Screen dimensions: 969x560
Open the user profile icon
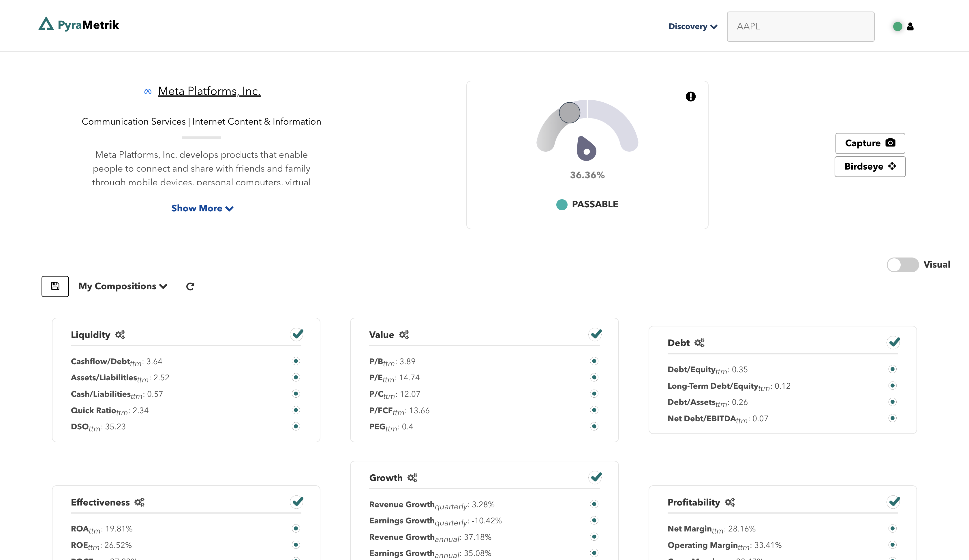(x=910, y=27)
